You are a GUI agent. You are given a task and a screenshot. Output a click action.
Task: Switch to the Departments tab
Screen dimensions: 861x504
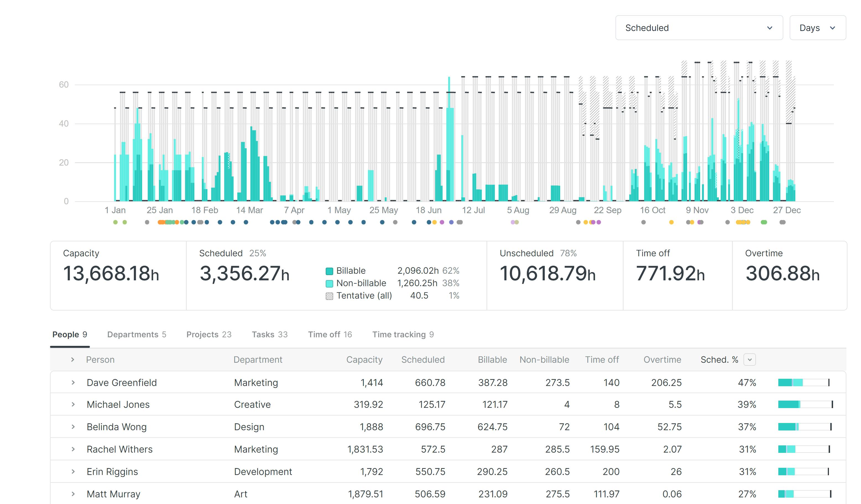coord(137,334)
